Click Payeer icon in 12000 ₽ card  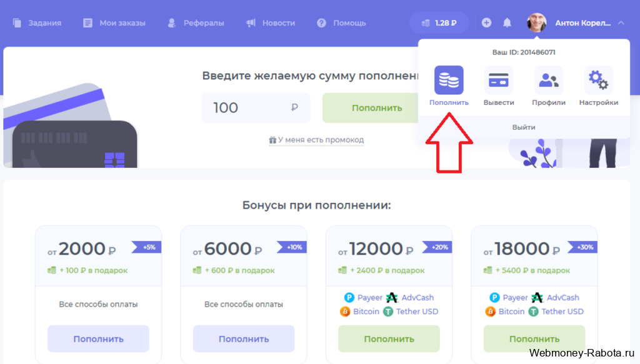click(349, 298)
